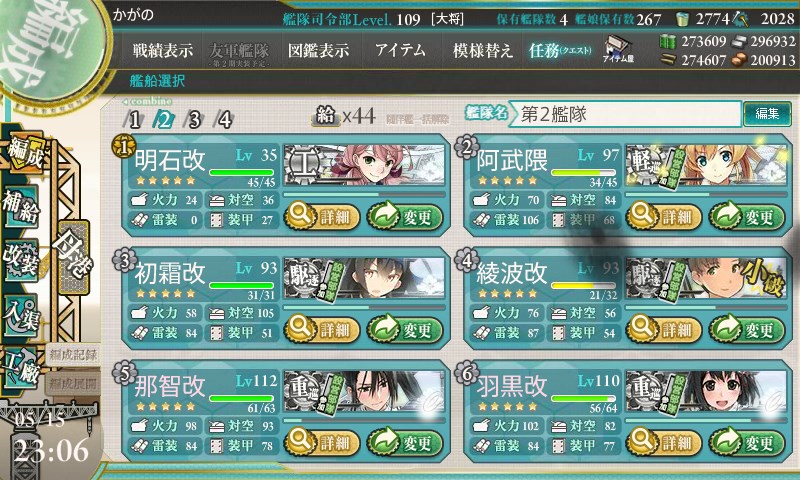Open the 補給 resupply sidebar icon

coord(22,206)
